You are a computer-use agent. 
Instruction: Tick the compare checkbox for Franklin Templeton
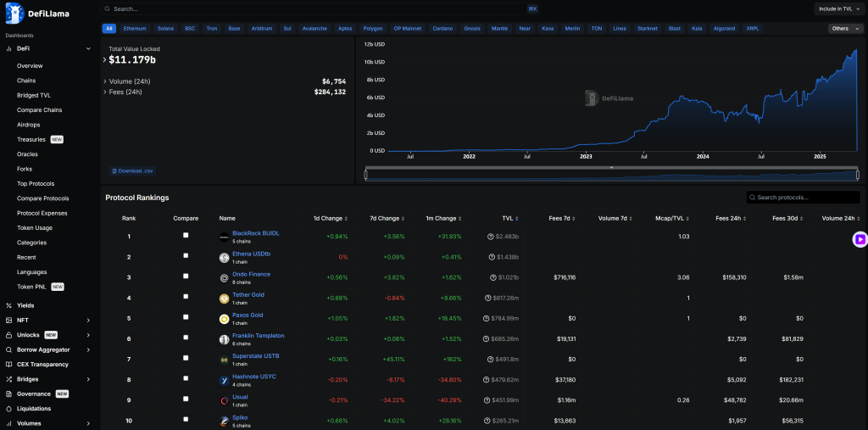click(186, 338)
